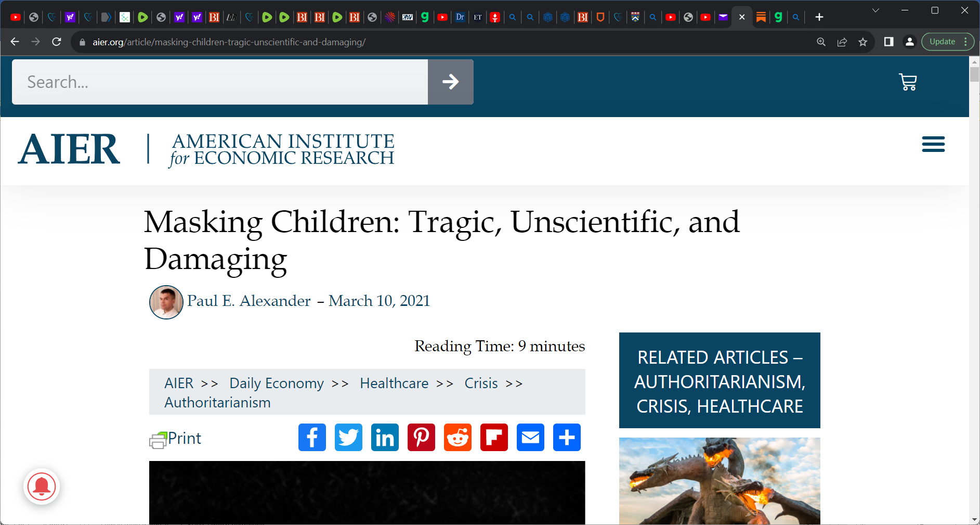Share this page from address bar
This screenshot has height=525, width=980.
coord(842,42)
